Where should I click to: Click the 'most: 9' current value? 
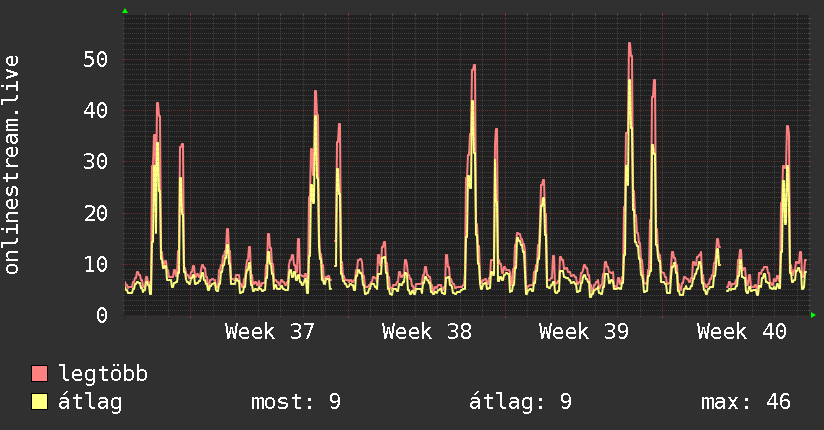coord(296,402)
